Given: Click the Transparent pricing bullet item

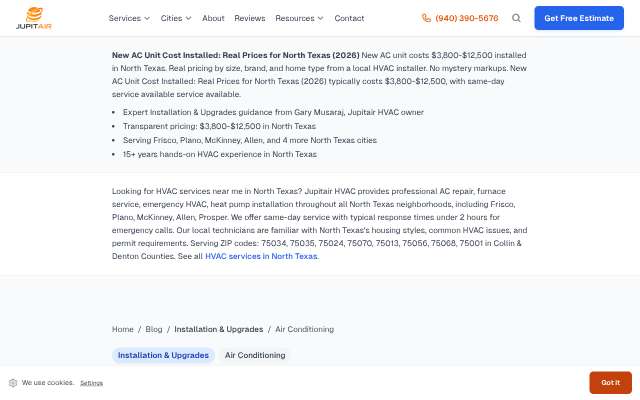Looking at the screenshot, I should click(219, 126).
